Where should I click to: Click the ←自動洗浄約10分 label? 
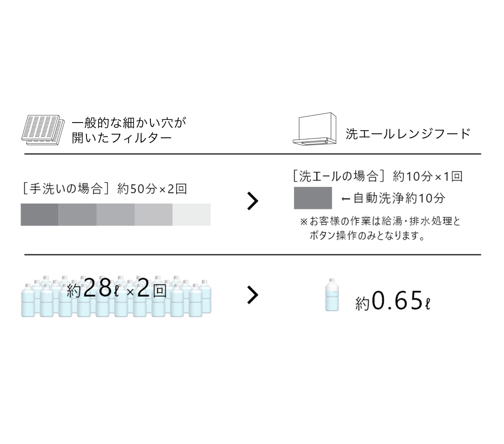393,198
